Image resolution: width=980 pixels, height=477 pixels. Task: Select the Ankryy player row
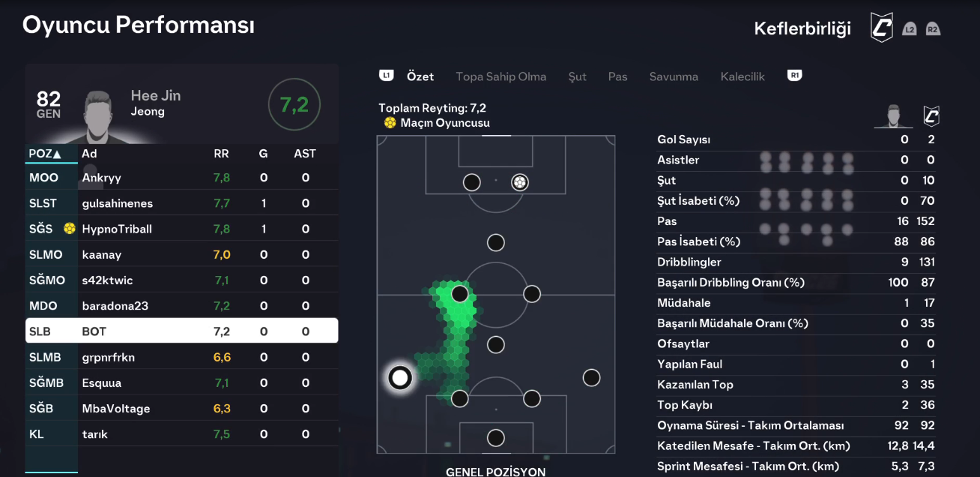tap(181, 178)
